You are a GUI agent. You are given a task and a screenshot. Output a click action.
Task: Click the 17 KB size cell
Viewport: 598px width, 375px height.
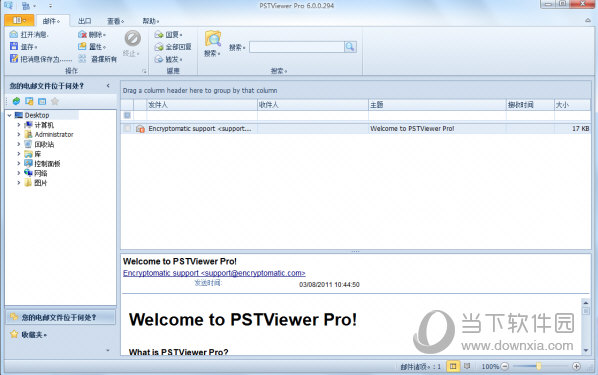(x=572, y=129)
